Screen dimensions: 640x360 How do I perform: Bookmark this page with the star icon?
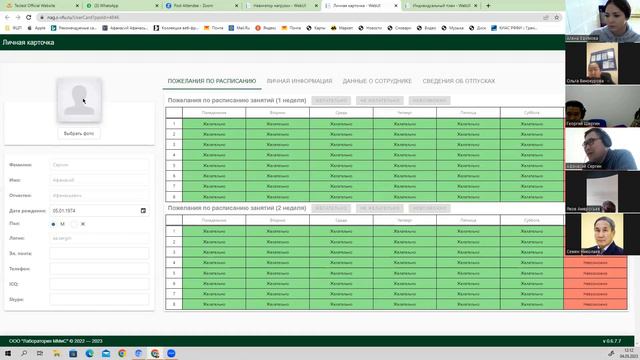click(x=556, y=18)
